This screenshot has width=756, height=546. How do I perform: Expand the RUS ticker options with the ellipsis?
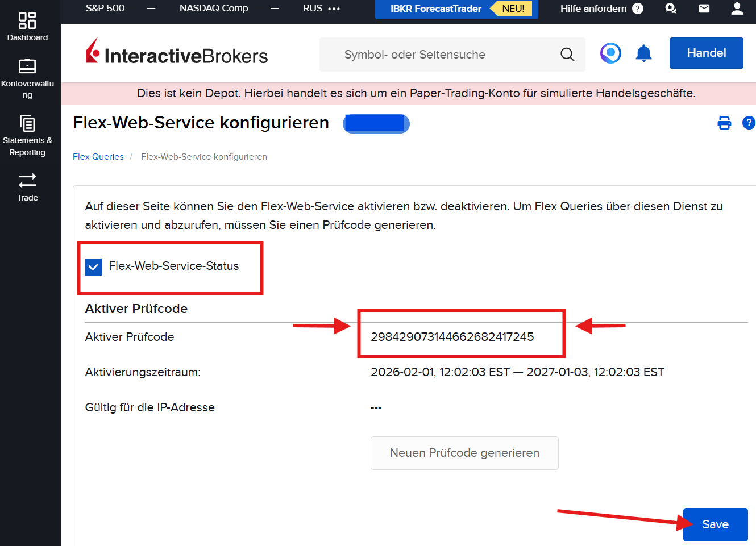[334, 9]
